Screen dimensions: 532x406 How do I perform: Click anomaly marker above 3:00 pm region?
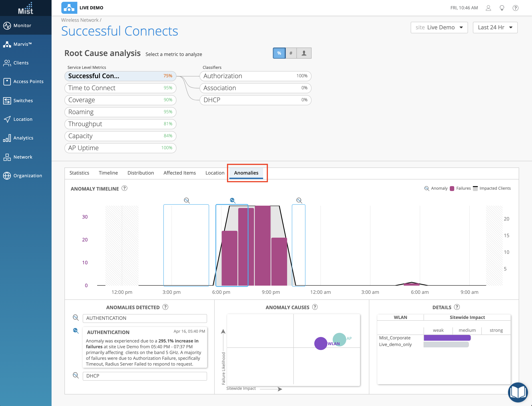187,200
